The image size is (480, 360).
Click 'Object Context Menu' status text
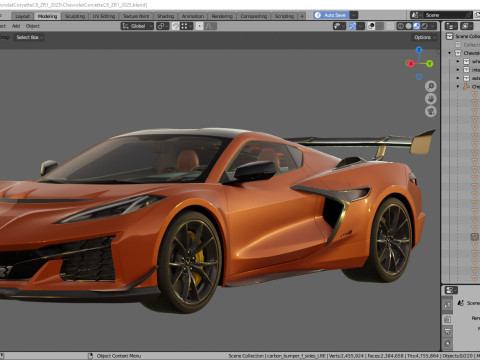tap(119, 356)
